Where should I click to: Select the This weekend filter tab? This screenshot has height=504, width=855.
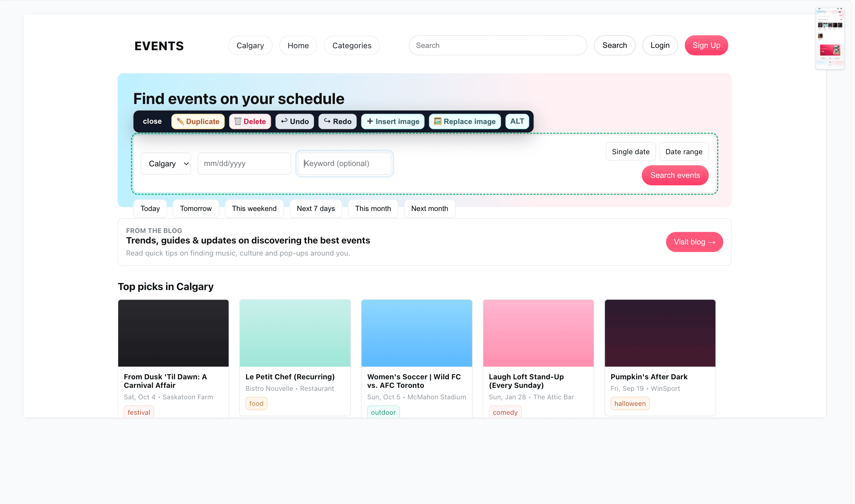pyautogui.click(x=254, y=209)
